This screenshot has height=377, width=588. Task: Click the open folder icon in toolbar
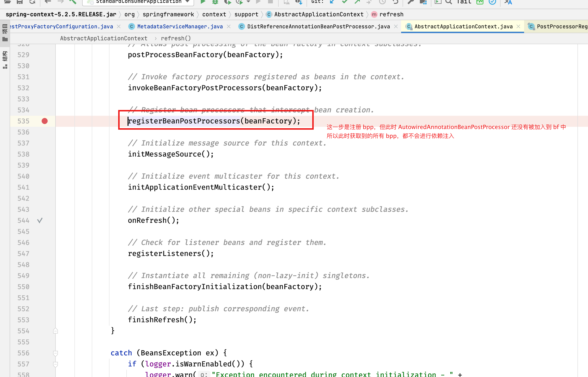(7, 2)
